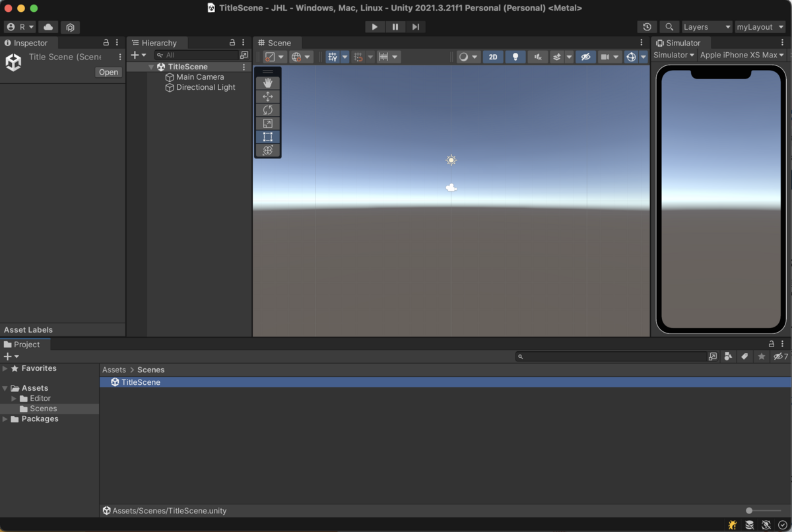Click the Step frame button

(x=415, y=27)
